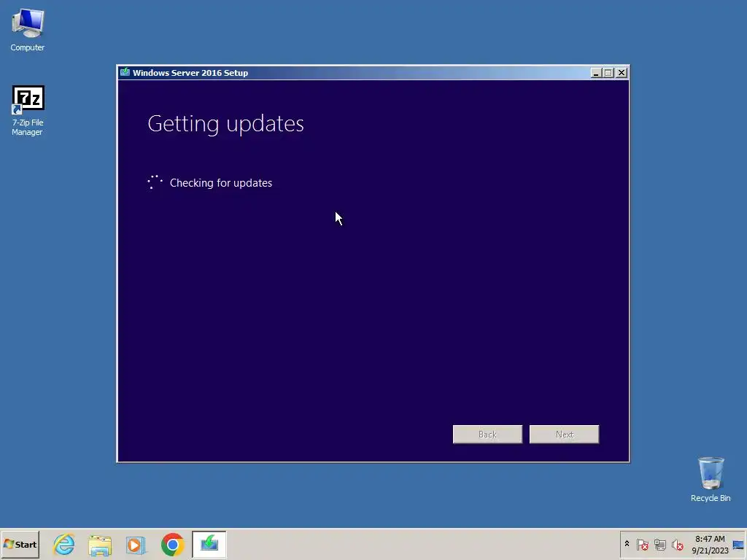
Task: Click the 'Checking for updates' status text
Action: pos(221,183)
